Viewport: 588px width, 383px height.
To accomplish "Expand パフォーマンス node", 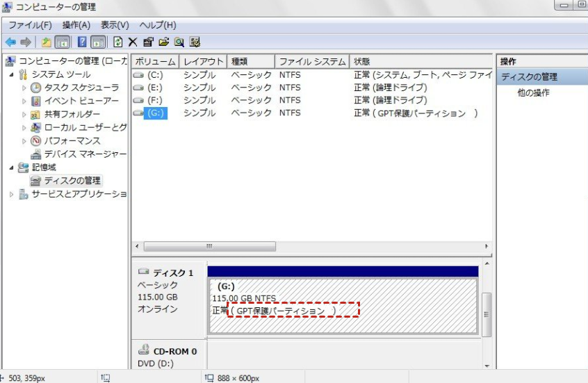I will [x=24, y=141].
